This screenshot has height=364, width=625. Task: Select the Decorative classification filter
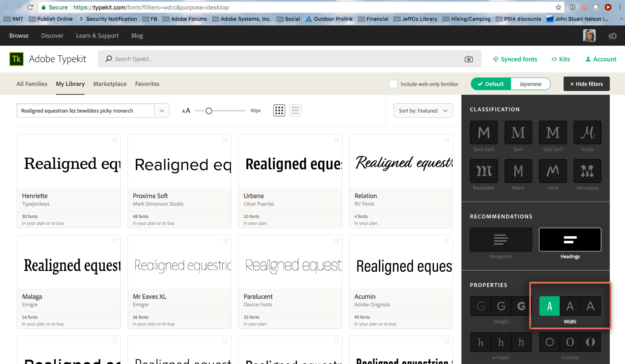[587, 171]
